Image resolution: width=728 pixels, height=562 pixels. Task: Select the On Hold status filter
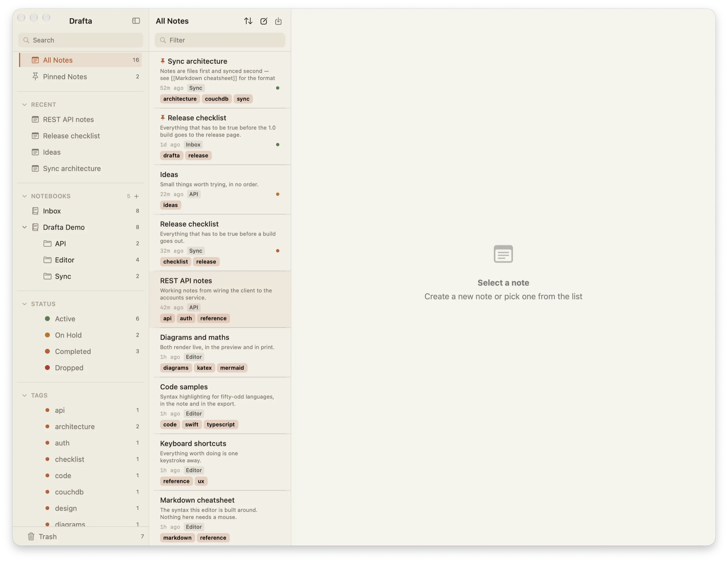coord(80,335)
